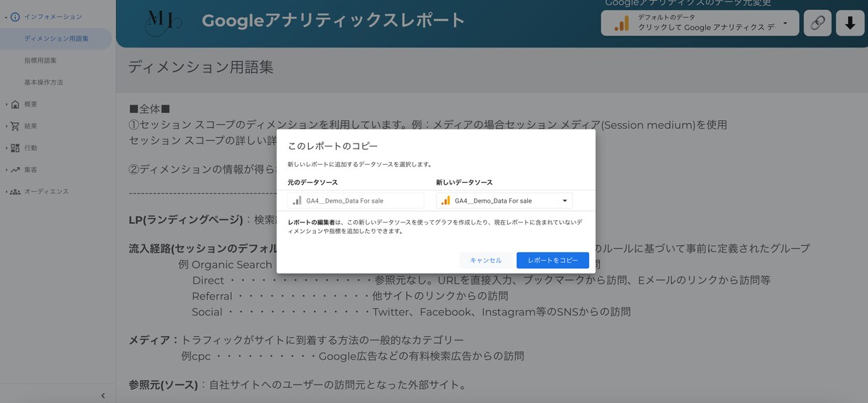Screen dimensions: 868x403
Task: Click the LP(ランディングページ) term text
Action: [x=186, y=220]
